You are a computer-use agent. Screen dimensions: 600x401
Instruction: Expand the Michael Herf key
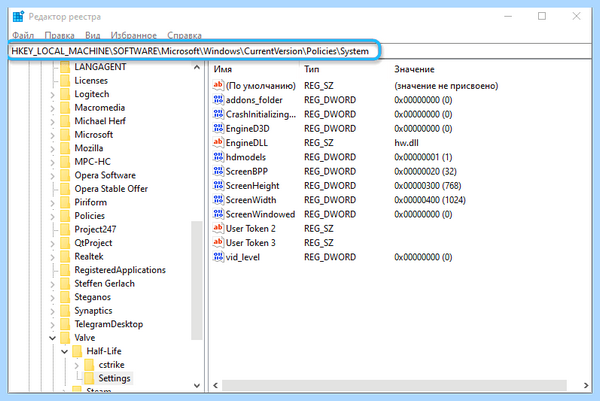(x=52, y=121)
